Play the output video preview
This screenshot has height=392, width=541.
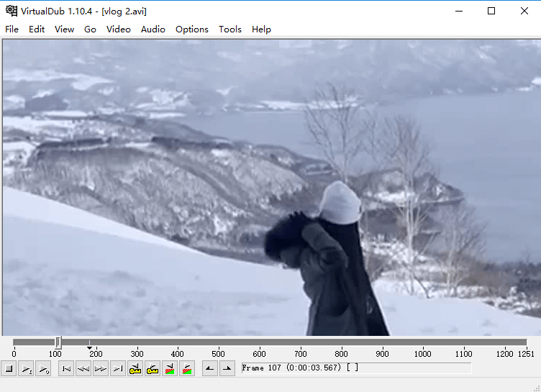(43, 369)
